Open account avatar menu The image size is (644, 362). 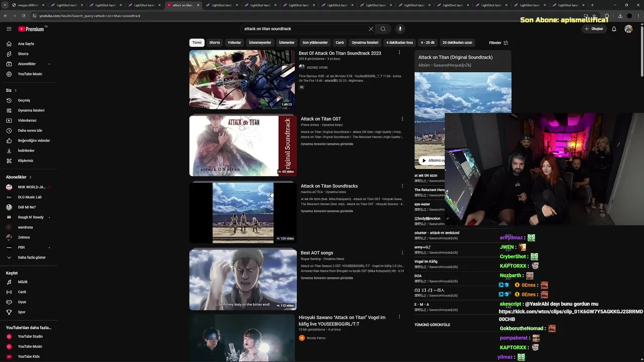point(628,29)
